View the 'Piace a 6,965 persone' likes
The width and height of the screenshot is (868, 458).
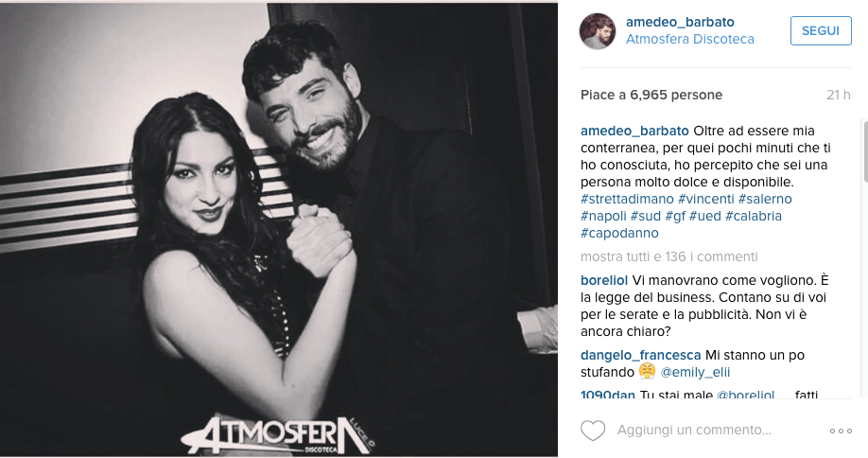click(651, 95)
